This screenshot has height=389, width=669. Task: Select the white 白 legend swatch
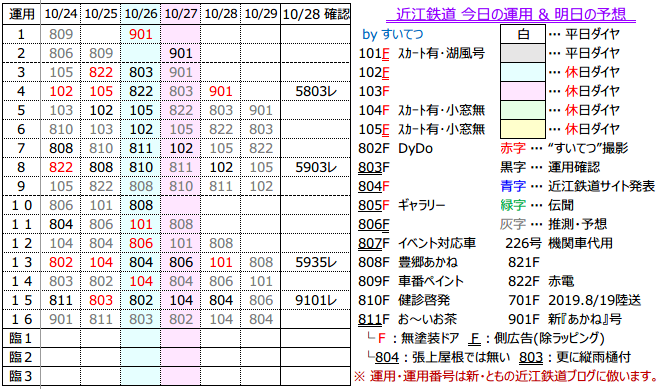[523, 34]
